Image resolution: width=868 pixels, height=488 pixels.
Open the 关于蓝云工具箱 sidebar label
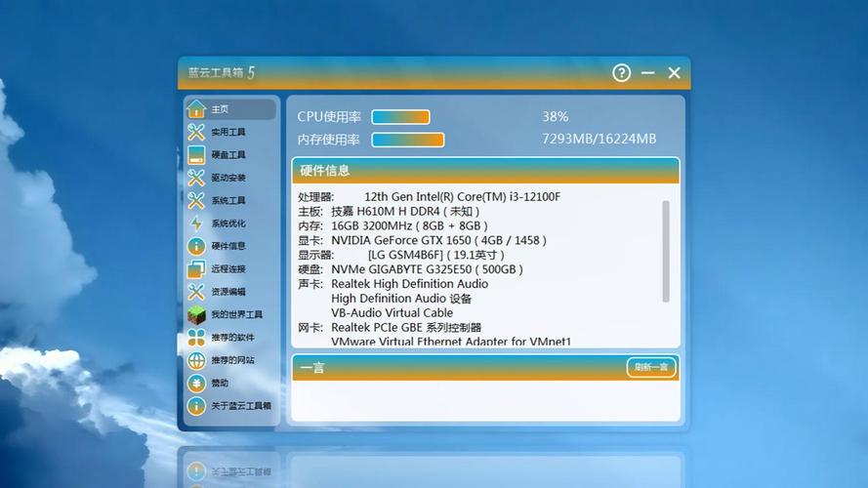(241, 406)
